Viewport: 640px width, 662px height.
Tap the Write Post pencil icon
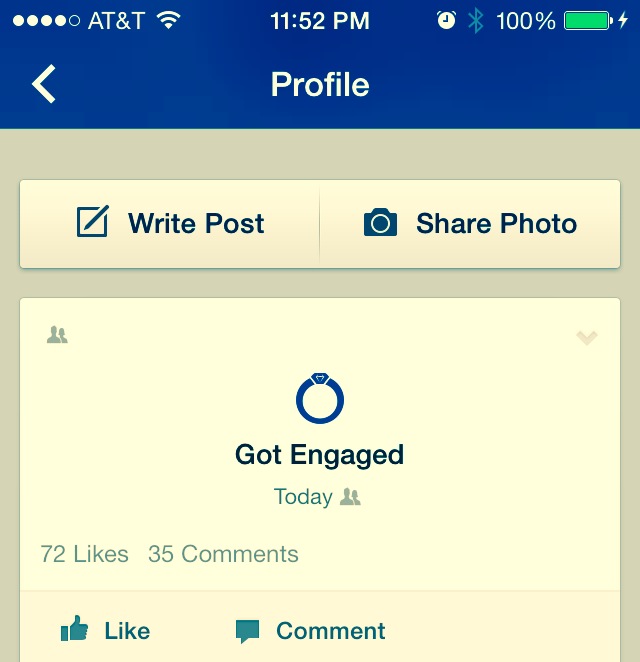92,222
